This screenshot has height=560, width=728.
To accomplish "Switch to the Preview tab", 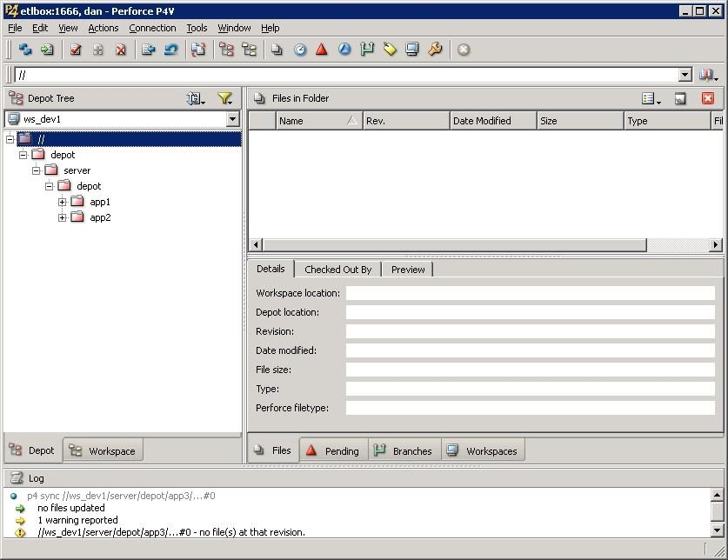I will pos(408,270).
